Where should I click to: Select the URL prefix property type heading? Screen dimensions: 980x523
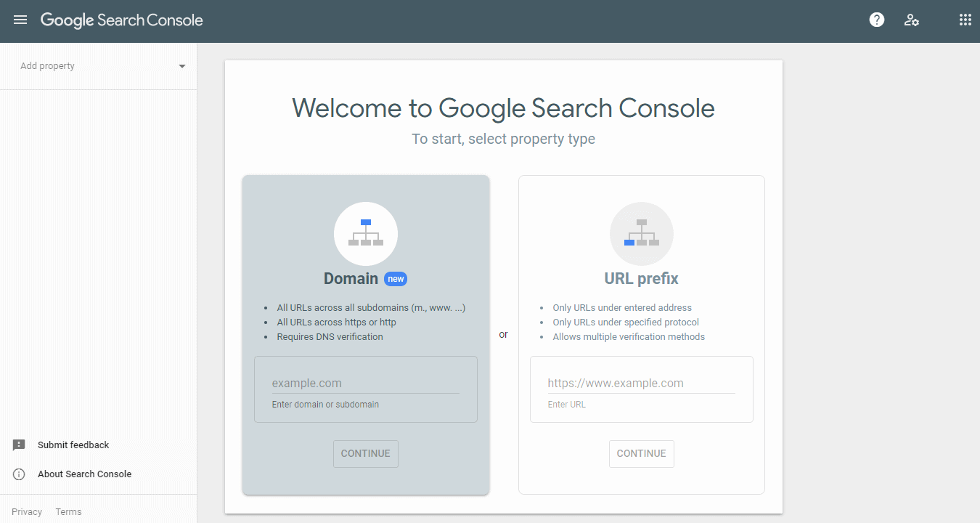[x=642, y=279]
